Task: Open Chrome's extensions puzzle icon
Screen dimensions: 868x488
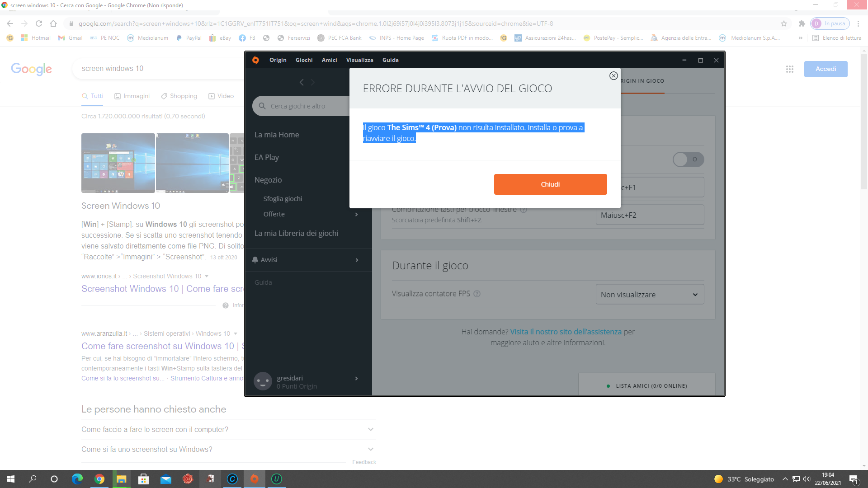Action: click(802, 23)
